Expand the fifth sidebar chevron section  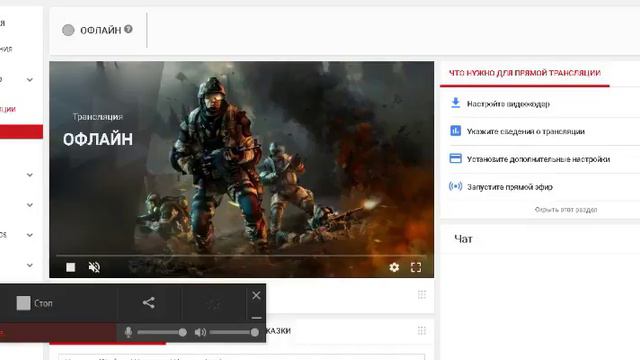(x=30, y=265)
